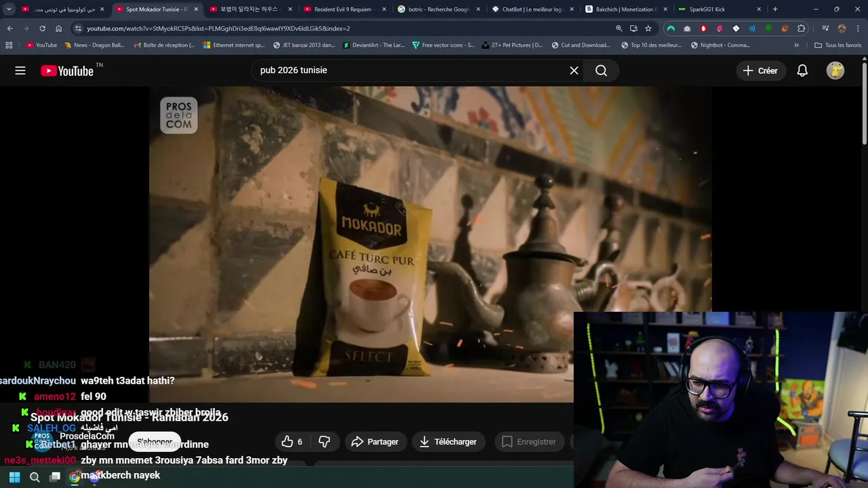Image resolution: width=868 pixels, height=488 pixels.
Task: Open the Top 10 des meilleur... bookmark
Action: tap(651, 45)
